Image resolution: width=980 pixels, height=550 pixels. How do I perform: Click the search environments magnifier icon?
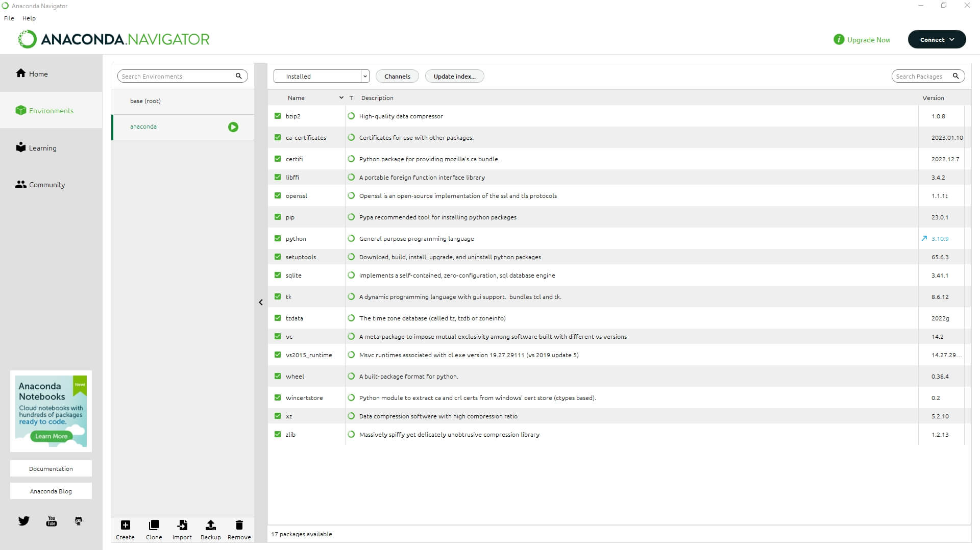(238, 76)
